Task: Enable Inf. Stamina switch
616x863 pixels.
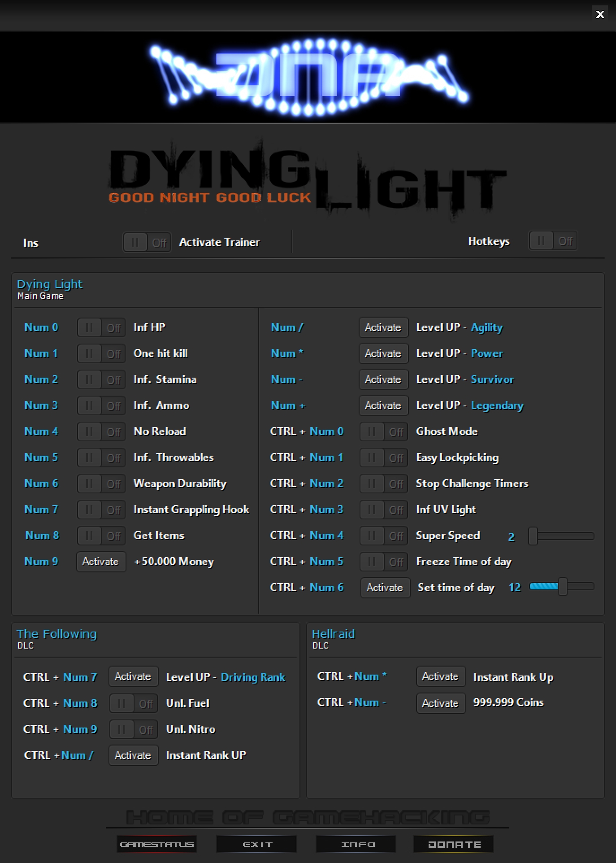Action: 101,380
